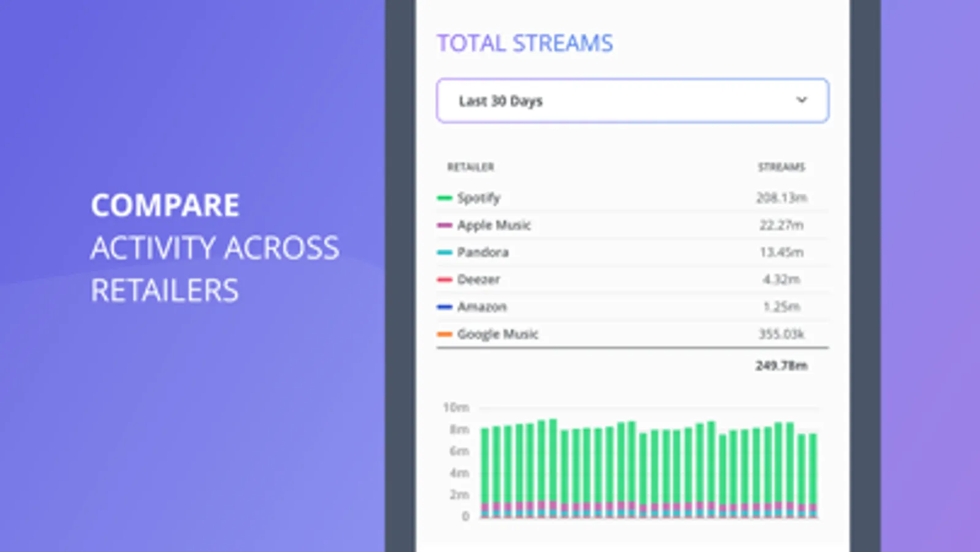Open the Last 30 Days dropdown
Image resolution: width=980 pixels, height=552 pixels.
coord(632,101)
